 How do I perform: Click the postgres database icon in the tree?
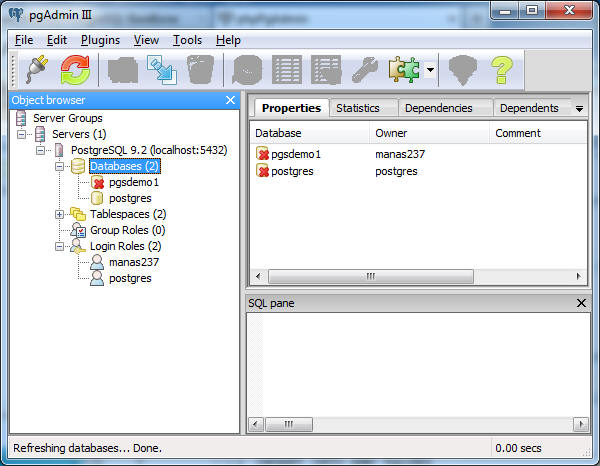coord(97,198)
